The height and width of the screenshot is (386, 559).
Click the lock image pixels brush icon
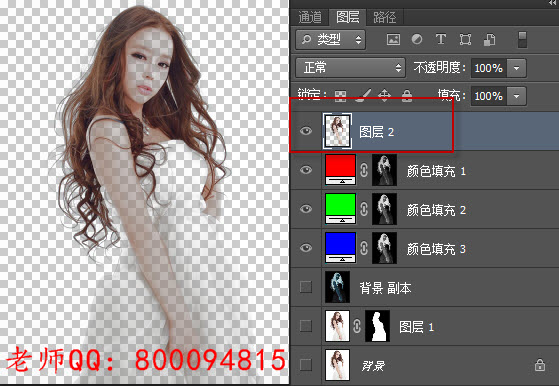click(x=363, y=96)
